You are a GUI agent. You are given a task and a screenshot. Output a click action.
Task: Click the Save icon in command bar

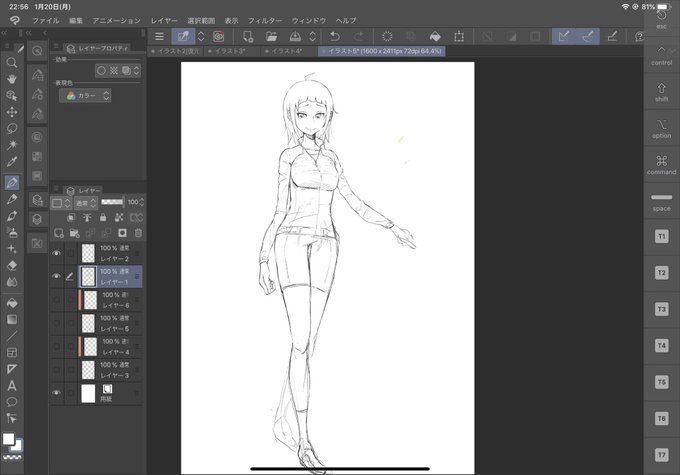pyautogui.click(x=295, y=36)
